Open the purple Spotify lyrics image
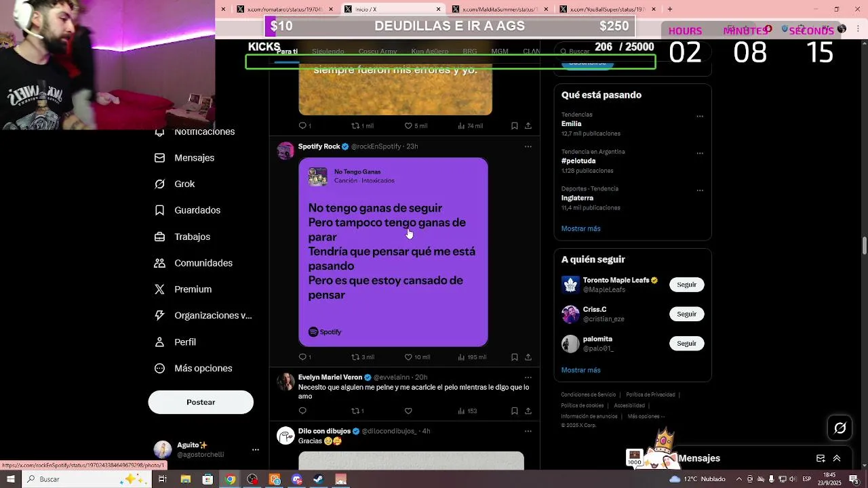The height and width of the screenshot is (488, 868). [x=393, y=252]
